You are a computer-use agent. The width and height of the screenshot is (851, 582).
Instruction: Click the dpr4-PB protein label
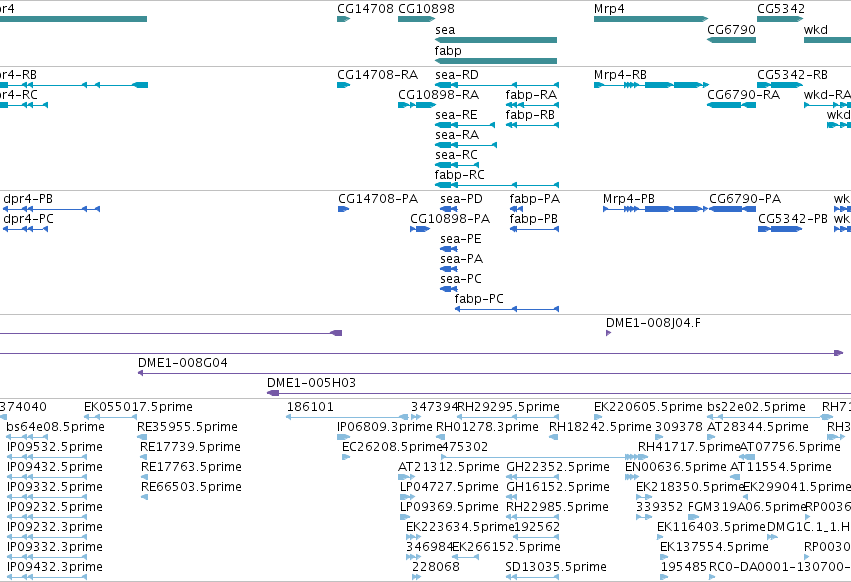(28, 199)
